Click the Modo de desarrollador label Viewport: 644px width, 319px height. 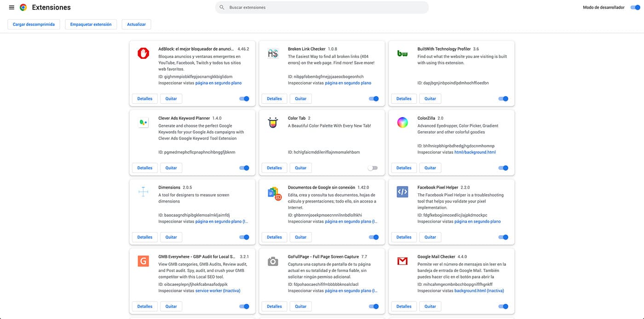pos(604,7)
